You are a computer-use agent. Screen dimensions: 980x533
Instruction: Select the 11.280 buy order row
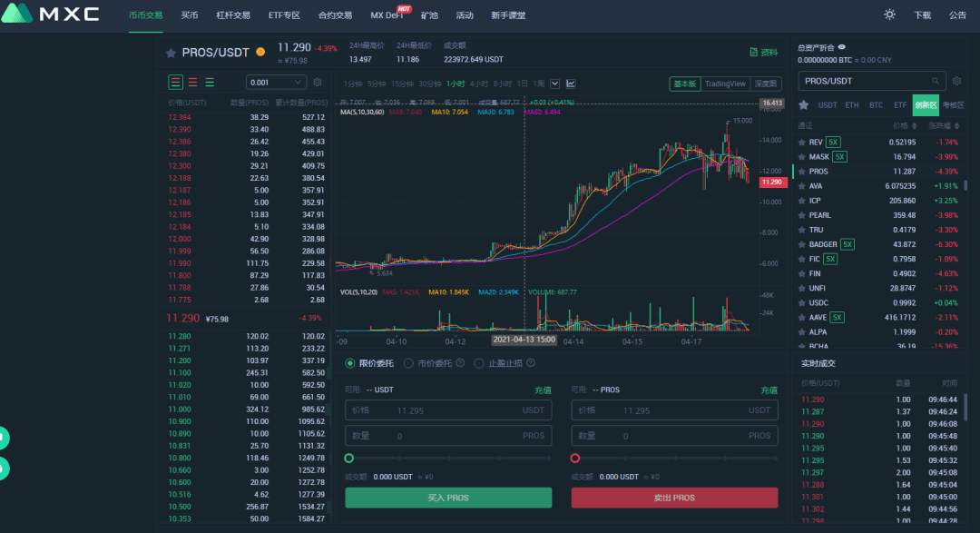[246, 337]
